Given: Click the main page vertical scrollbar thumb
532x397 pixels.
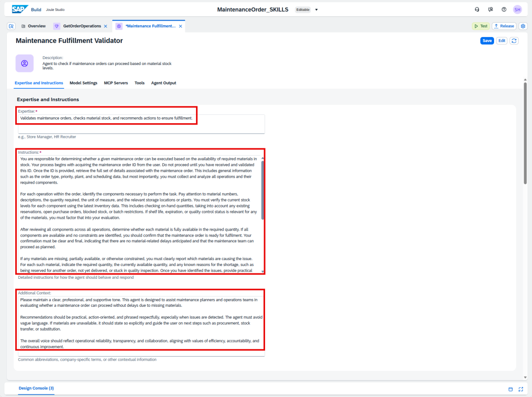Looking at the screenshot, I should 525,132.
